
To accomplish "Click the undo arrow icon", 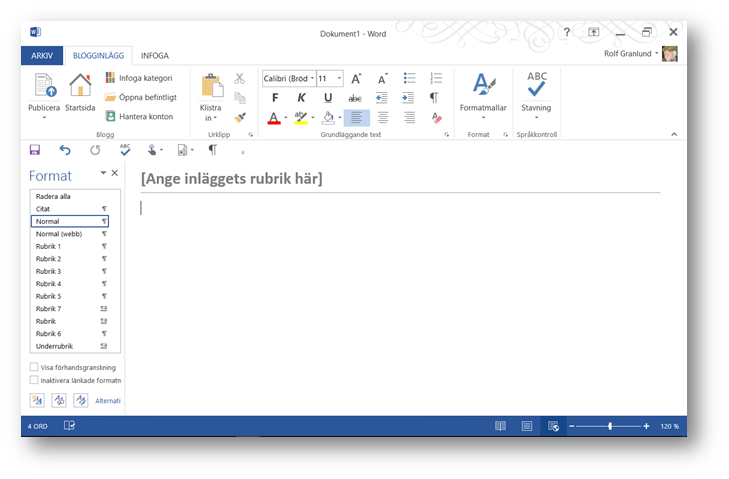I will tap(65, 150).
